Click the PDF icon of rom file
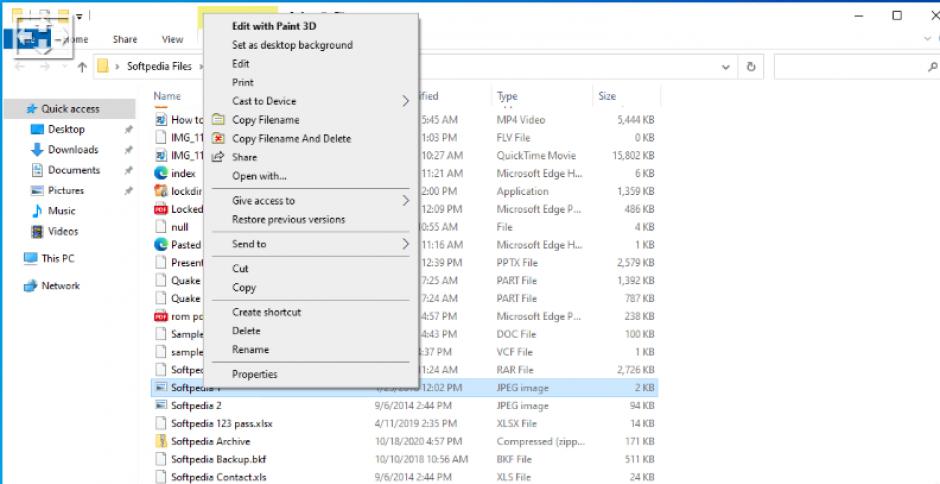Viewport: 940px width, 484px height. click(x=161, y=316)
